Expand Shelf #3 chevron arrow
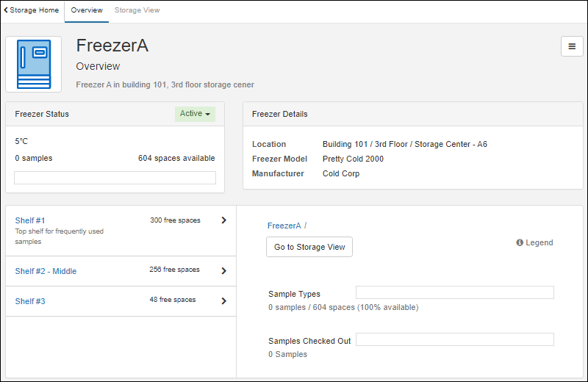 coord(223,300)
